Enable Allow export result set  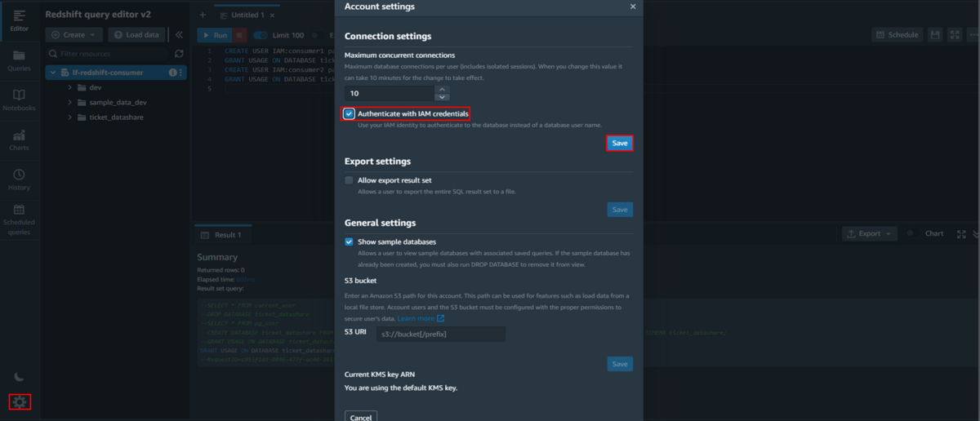[349, 180]
